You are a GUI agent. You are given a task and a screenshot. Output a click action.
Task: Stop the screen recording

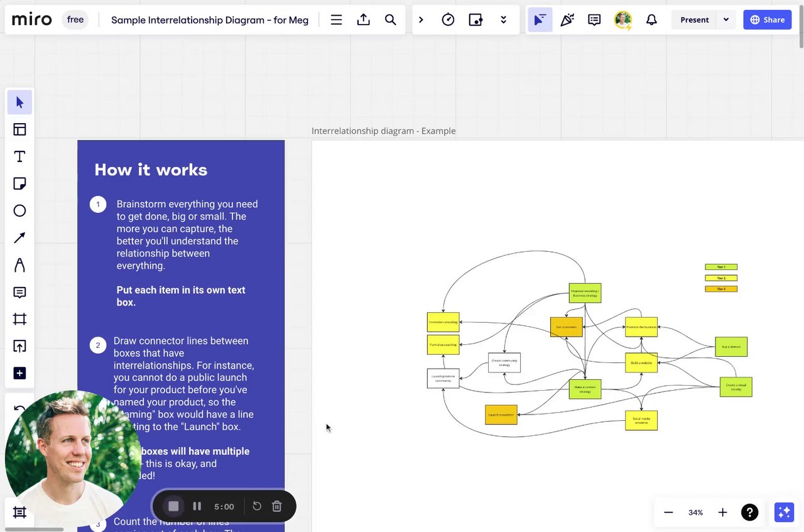pyautogui.click(x=174, y=506)
